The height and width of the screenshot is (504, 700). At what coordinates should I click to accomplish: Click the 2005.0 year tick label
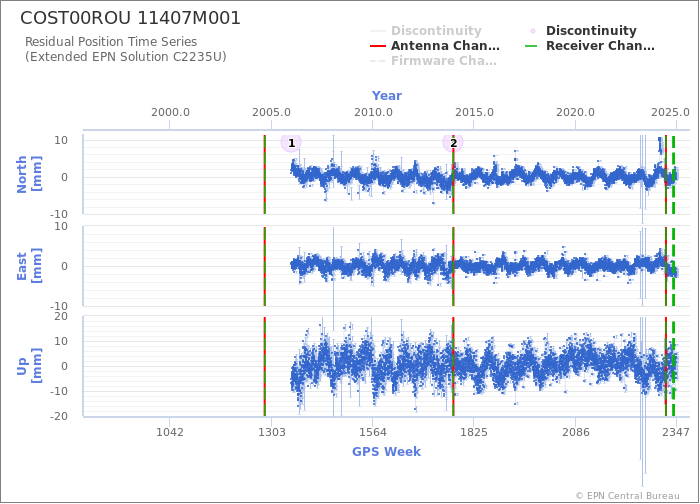pos(271,112)
